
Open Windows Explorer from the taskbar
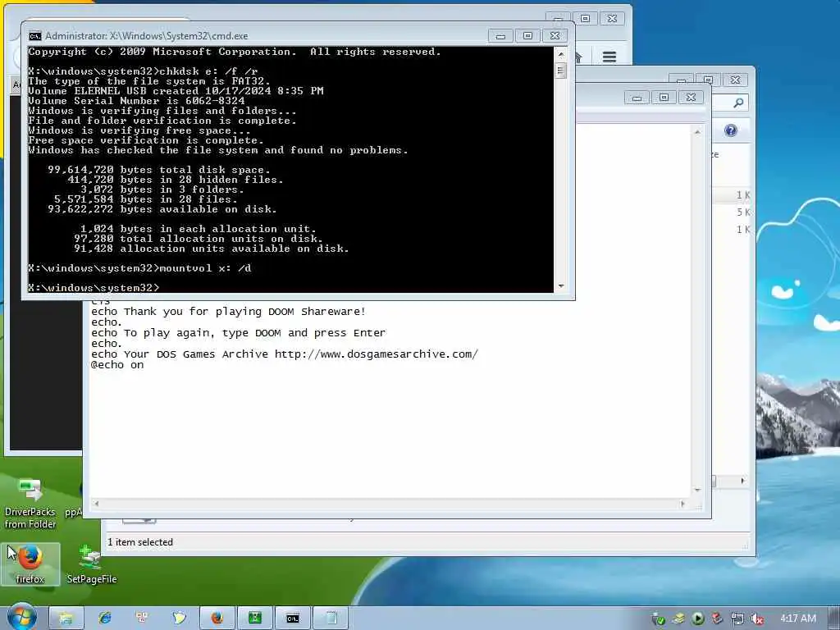pos(66,619)
